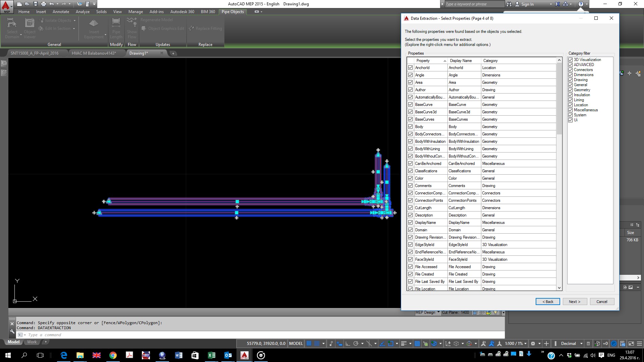This screenshot has width=644, height=362.
Task: Click the Excel icon in taskbar
Action: pyautogui.click(x=211, y=355)
